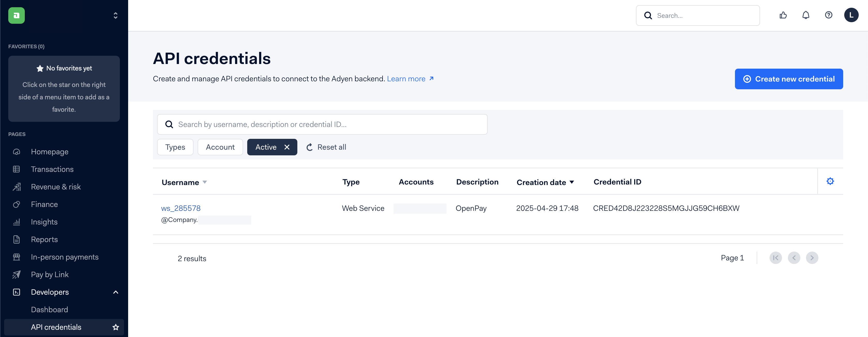Image resolution: width=868 pixels, height=337 pixels.
Task: Open the user avatar menu labeled L
Action: 851,15
